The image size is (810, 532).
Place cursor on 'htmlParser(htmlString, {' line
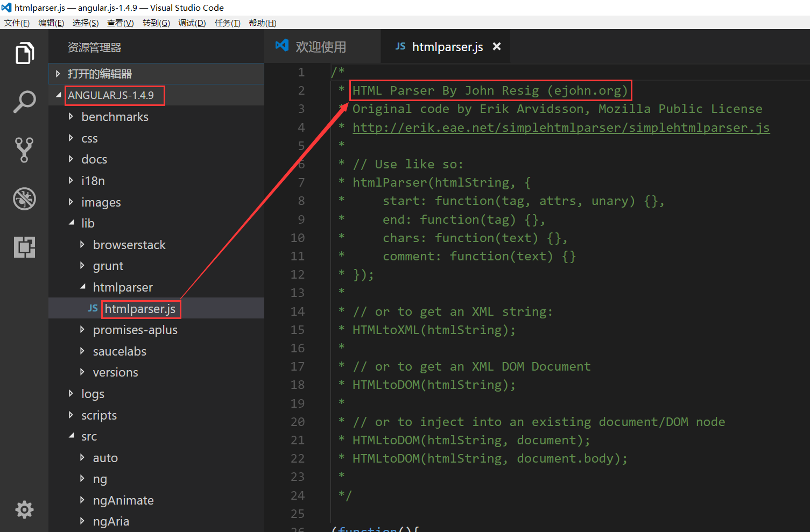pyautogui.click(x=441, y=182)
